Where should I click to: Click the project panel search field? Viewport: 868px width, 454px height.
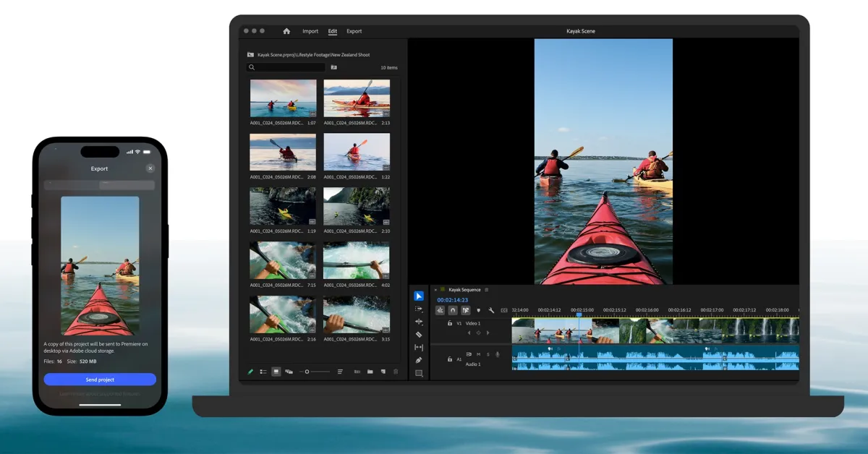point(287,67)
